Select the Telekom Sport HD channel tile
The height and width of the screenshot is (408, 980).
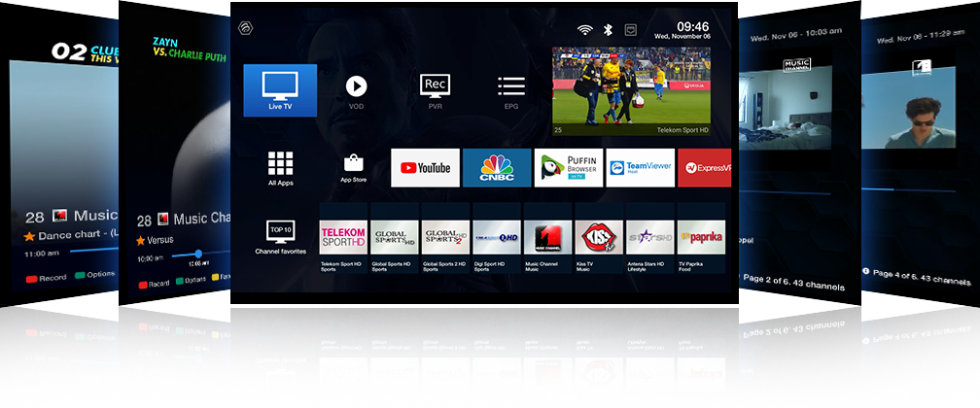(x=343, y=237)
